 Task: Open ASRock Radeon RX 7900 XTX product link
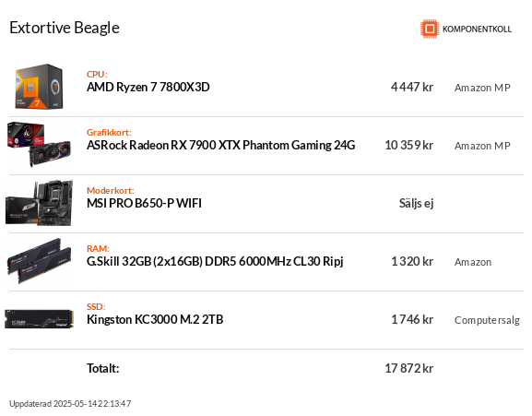tap(221, 145)
